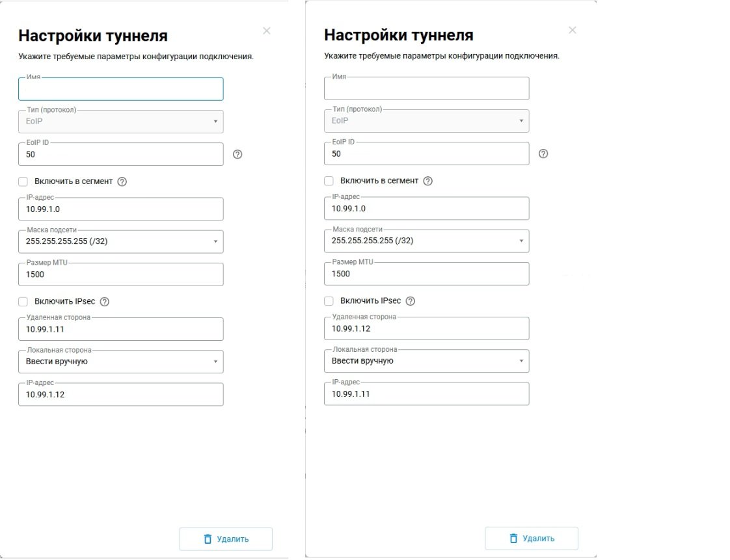Close the left tunnel settings dialog
Viewport: 730px width, 560px height.
tap(267, 31)
